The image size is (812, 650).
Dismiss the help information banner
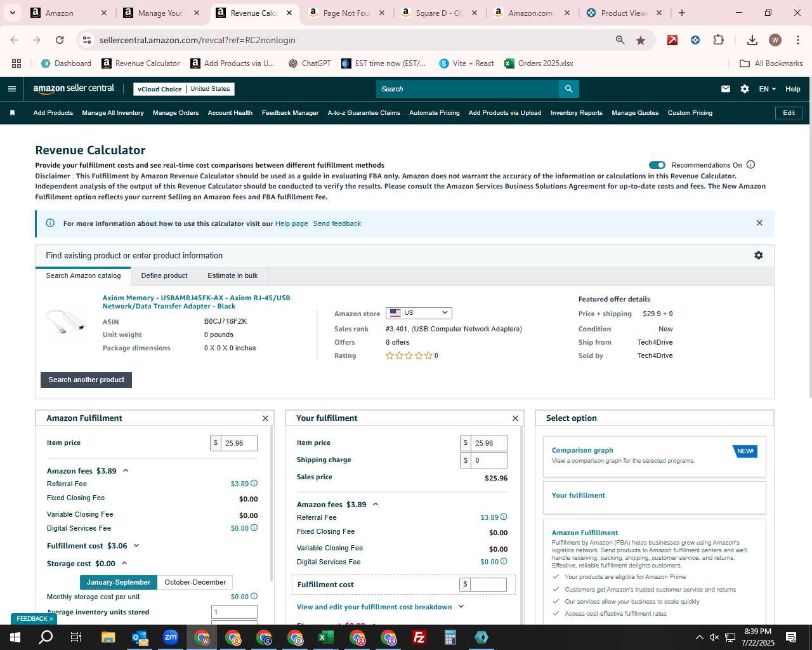(x=759, y=223)
